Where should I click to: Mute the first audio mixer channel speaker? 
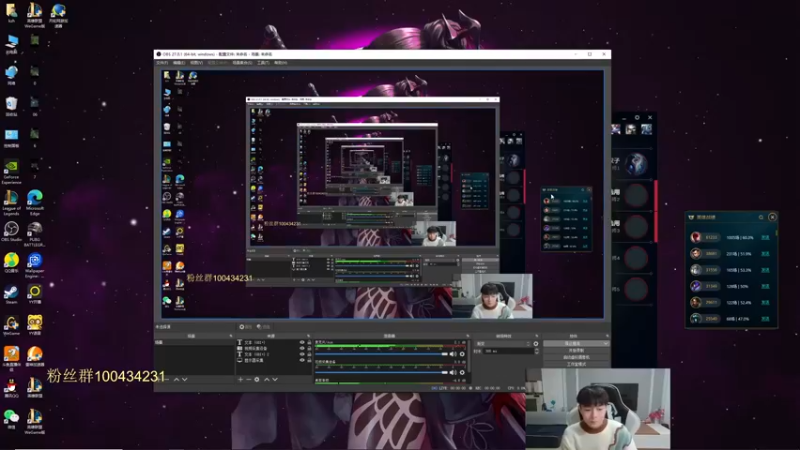pos(453,354)
